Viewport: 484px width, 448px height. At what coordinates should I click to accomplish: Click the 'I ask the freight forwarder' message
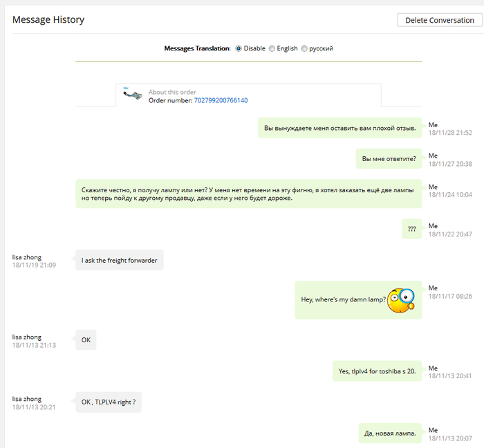(x=119, y=260)
